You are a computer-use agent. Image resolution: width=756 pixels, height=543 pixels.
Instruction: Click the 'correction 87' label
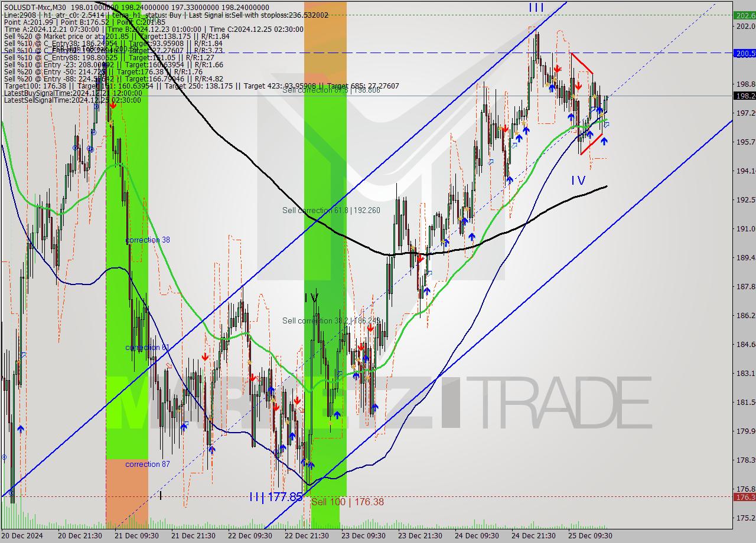click(148, 464)
